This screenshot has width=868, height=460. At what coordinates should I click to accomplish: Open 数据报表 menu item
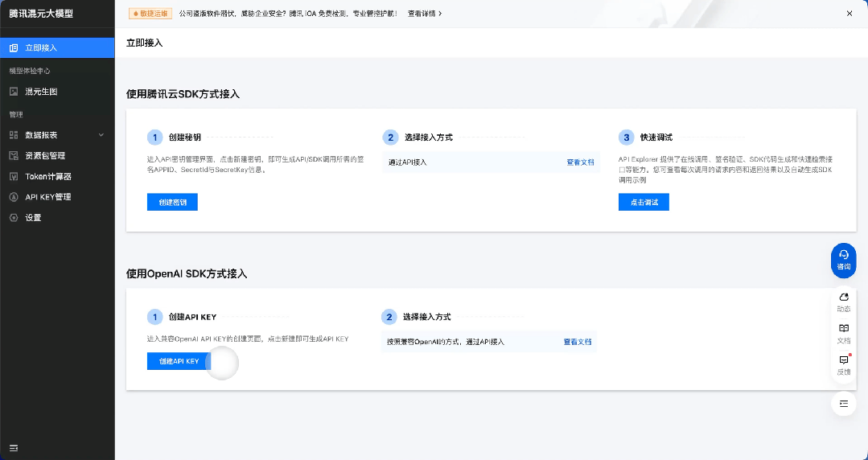[x=58, y=135]
